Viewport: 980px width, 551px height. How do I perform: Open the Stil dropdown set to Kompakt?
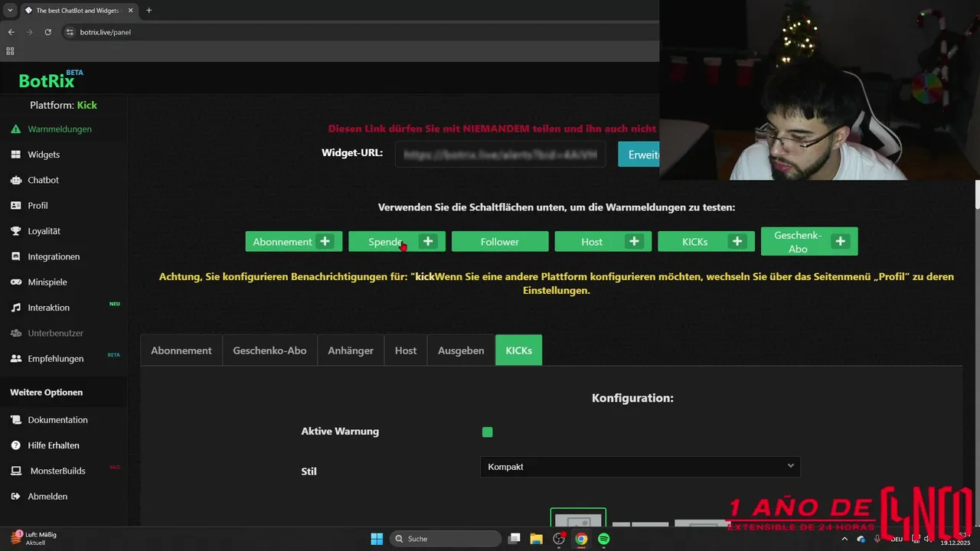coord(640,467)
